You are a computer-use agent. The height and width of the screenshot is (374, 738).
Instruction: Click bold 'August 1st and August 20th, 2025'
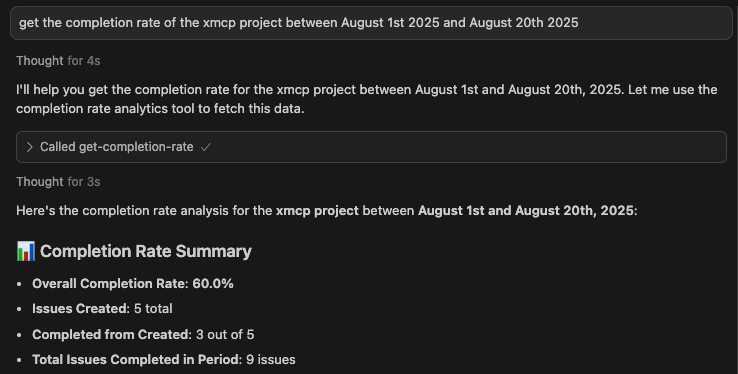coord(526,210)
